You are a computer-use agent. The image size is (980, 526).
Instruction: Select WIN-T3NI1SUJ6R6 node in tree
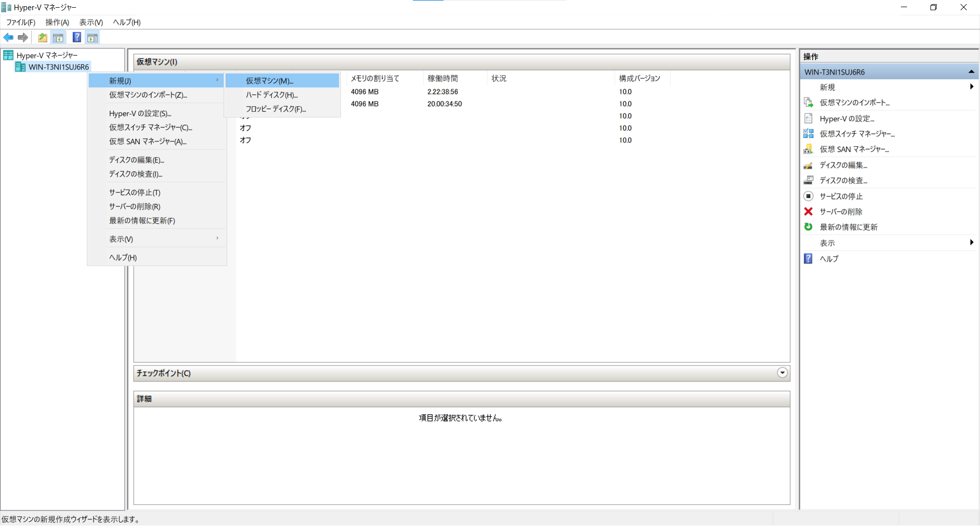tap(59, 67)
